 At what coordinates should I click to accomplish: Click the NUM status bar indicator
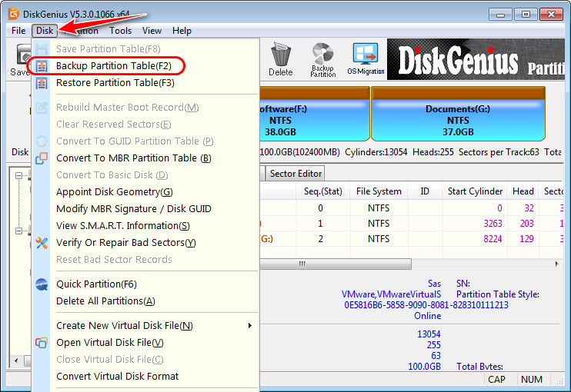531,380
